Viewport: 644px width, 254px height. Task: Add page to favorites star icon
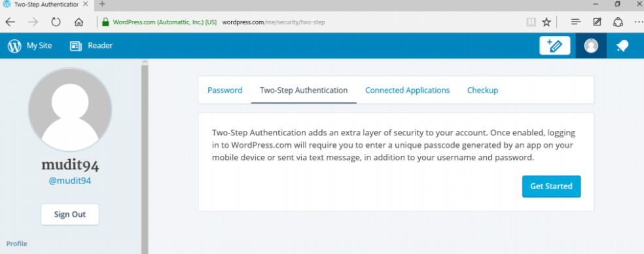546,22
